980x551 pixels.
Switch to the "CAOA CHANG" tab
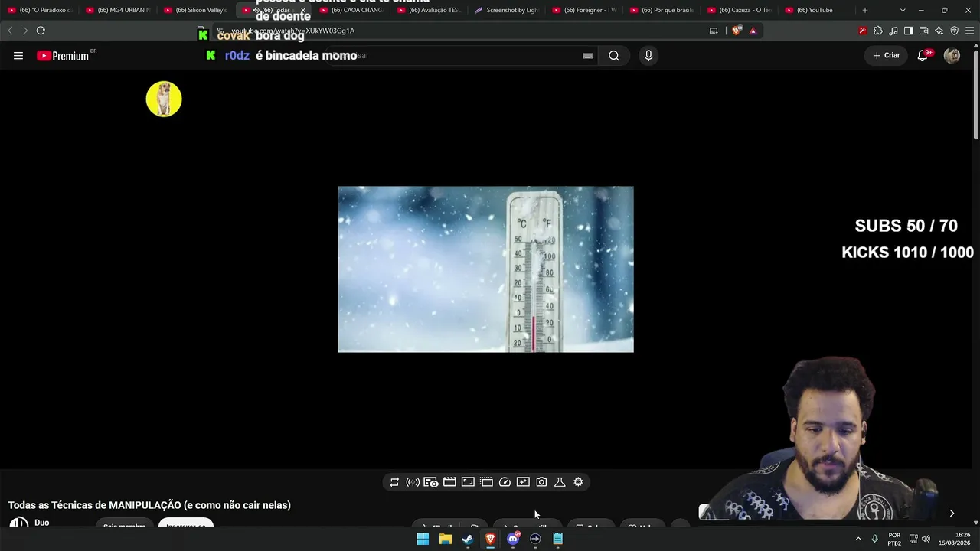click(351, 10)
